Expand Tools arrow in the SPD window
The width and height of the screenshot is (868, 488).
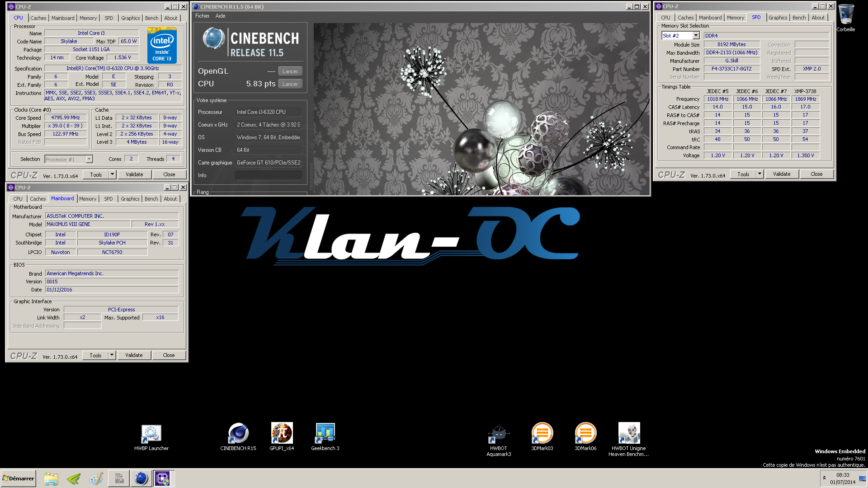pos(759,174)
